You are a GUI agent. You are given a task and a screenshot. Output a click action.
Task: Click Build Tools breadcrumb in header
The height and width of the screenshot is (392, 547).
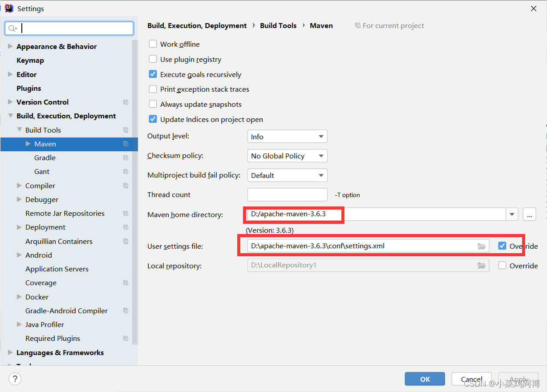point(278,26)
